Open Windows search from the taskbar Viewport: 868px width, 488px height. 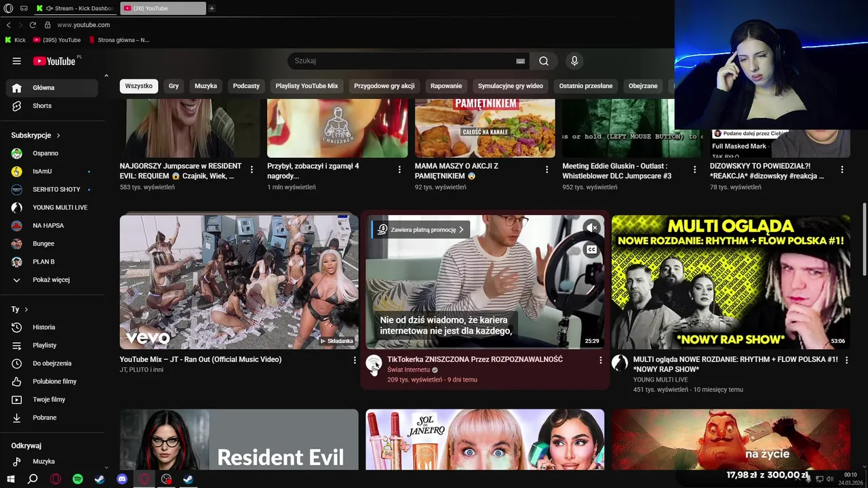(x=33, y=479)
